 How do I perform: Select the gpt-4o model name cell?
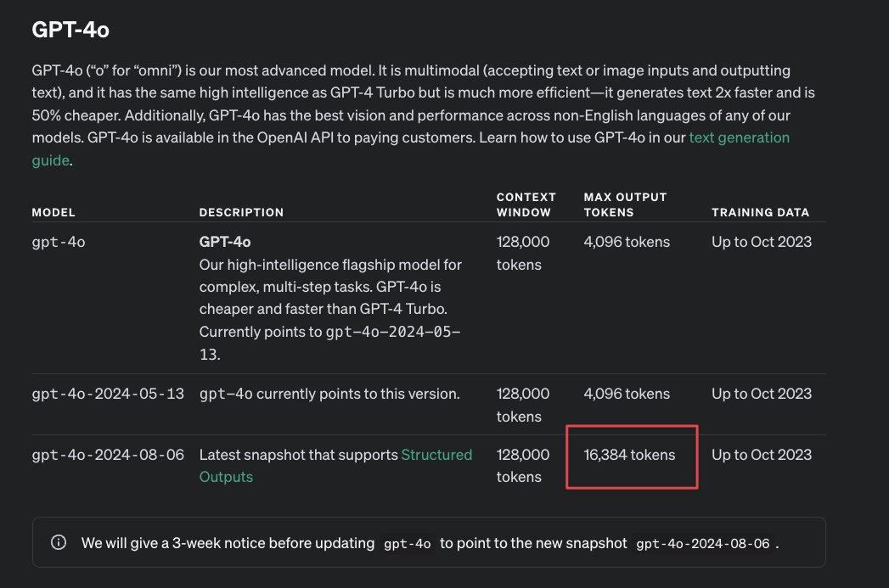click(59, 242)
